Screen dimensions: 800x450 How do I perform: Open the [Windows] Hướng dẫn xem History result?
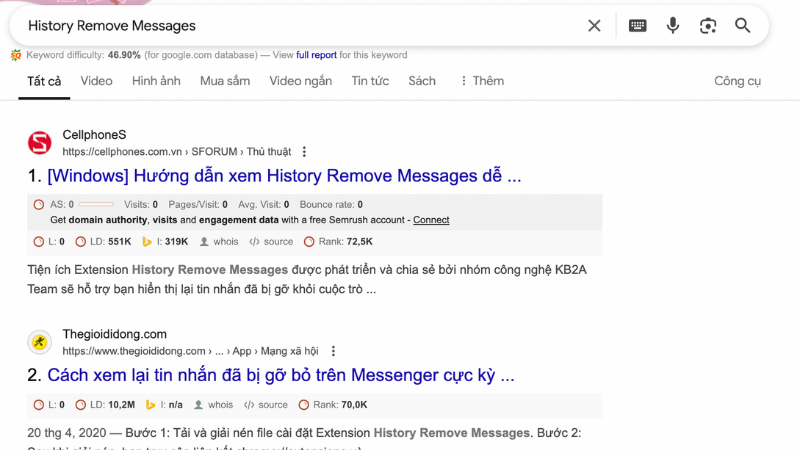tap(284, 176)
